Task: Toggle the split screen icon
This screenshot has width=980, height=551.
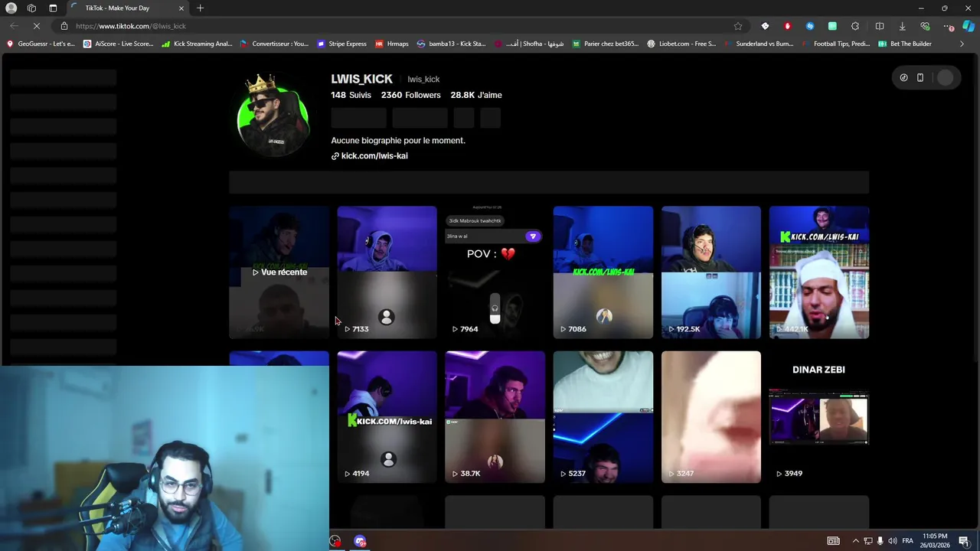Action: [x=880, y=26]
